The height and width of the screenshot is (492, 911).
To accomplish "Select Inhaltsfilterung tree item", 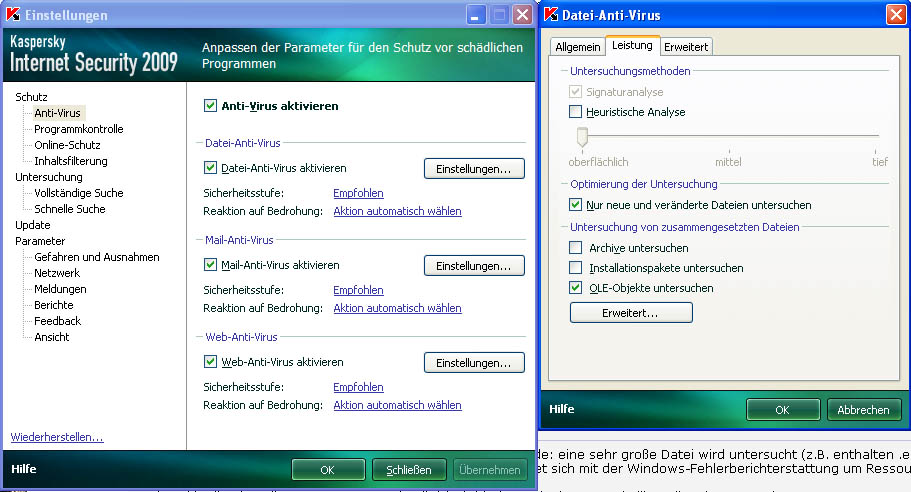I will (71, 161).
